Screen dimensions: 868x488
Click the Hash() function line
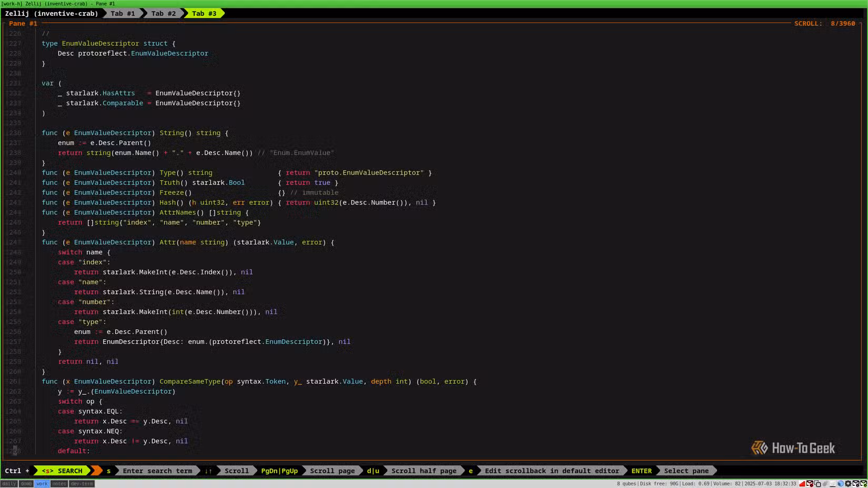coord(239,203)
